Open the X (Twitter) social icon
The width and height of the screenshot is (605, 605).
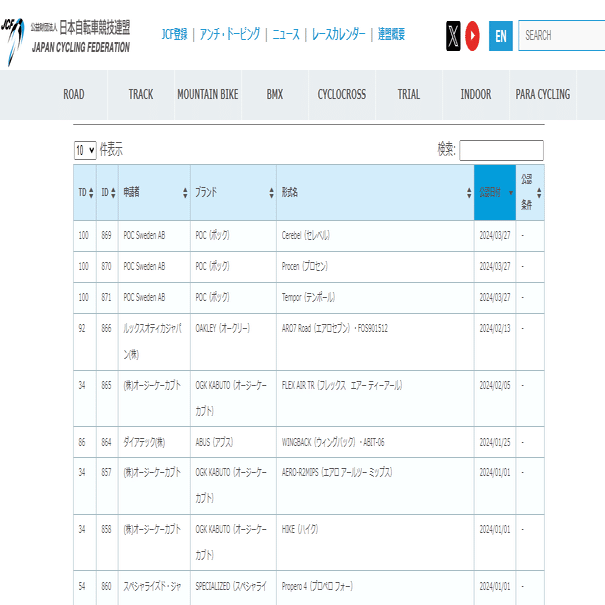(453, 36)
